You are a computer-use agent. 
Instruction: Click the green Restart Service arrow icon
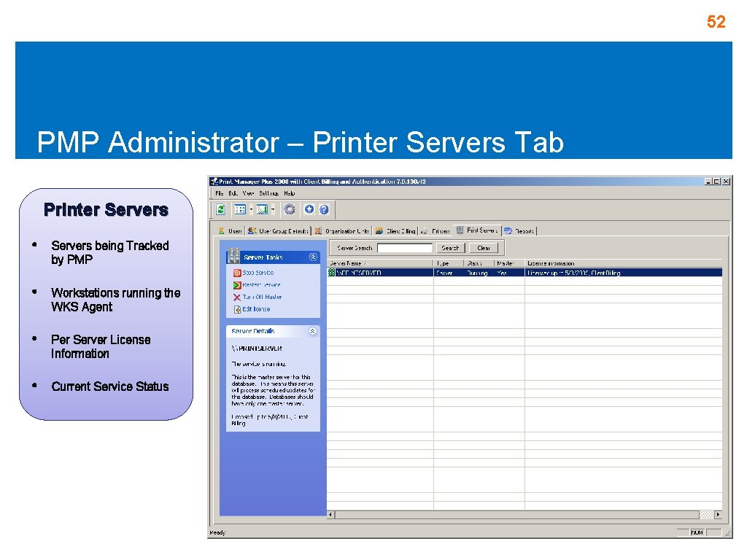[237, 285]
